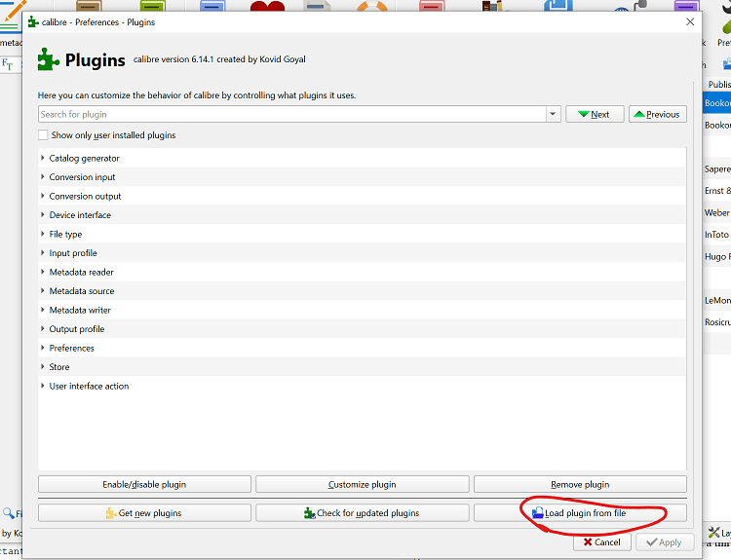Expand the Metadata writer category
731x560 pixels.
coord(43,310)
